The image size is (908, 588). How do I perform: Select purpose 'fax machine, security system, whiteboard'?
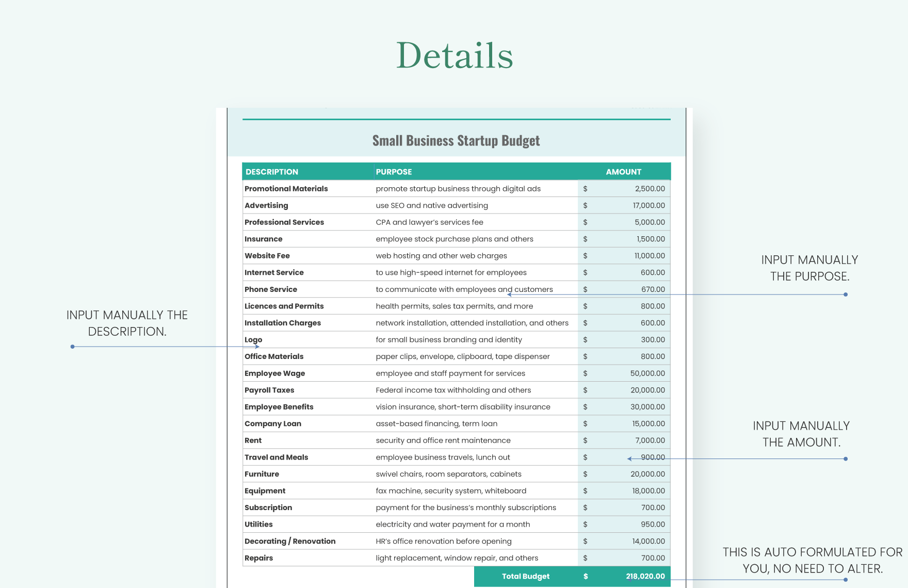pos(451,491)
